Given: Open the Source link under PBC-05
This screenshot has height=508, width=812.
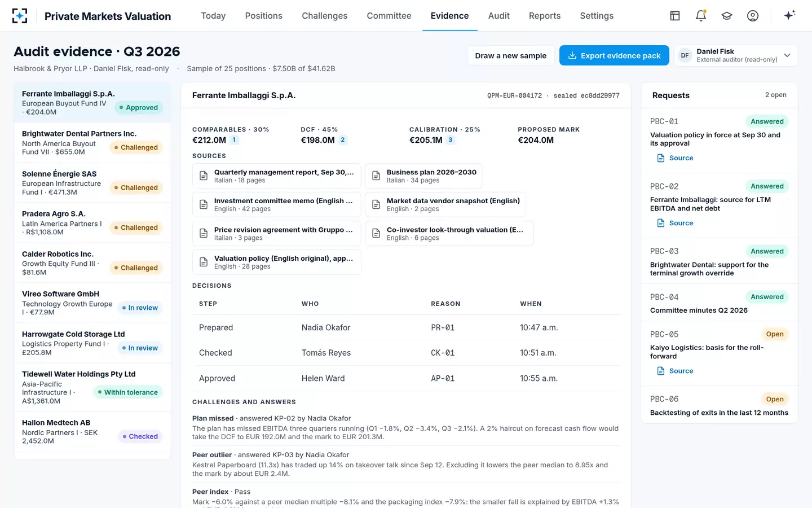Looking at the screenshot, I should coord(675,371).
